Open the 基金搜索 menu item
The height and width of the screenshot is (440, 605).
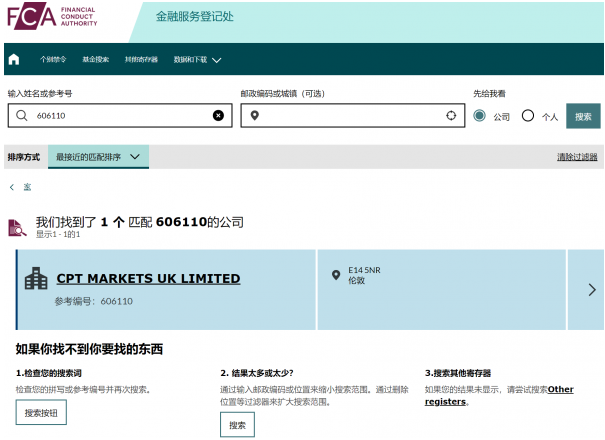click(x=96, y=59)
